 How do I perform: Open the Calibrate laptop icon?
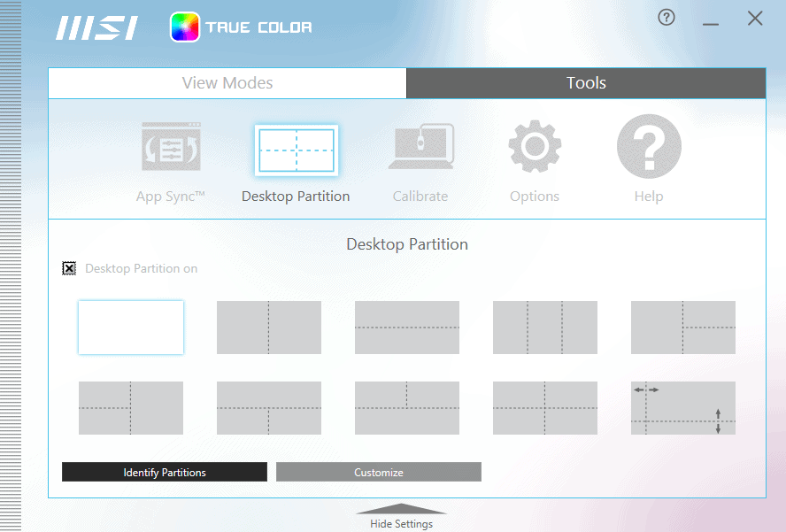421,146
